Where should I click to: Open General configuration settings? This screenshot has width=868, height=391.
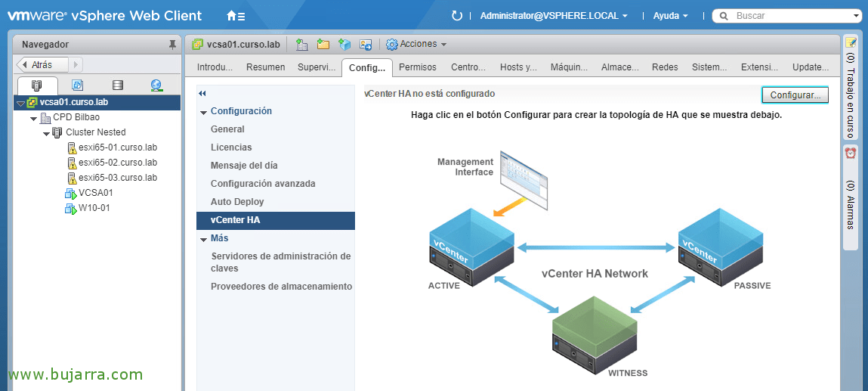[227, 129]
